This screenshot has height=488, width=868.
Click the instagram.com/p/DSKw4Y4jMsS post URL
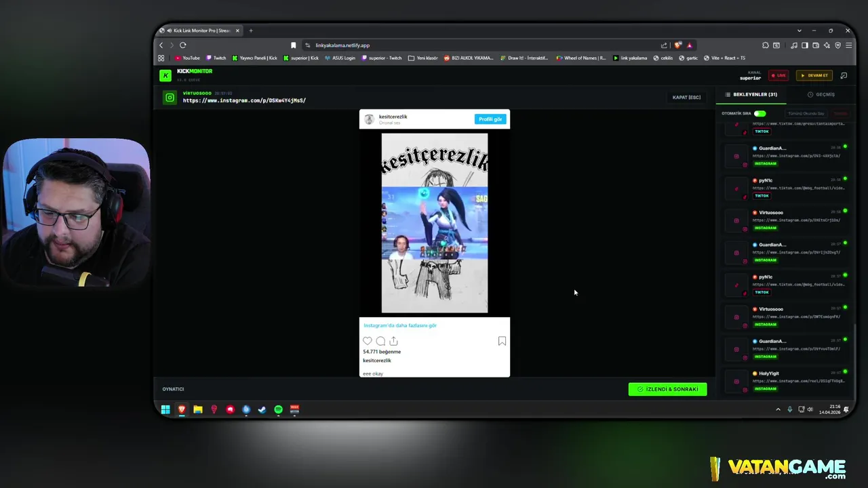[x=244, y=100]
